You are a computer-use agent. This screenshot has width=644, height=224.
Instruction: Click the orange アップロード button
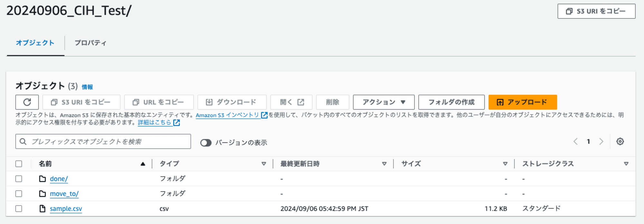tap(523, 102)
